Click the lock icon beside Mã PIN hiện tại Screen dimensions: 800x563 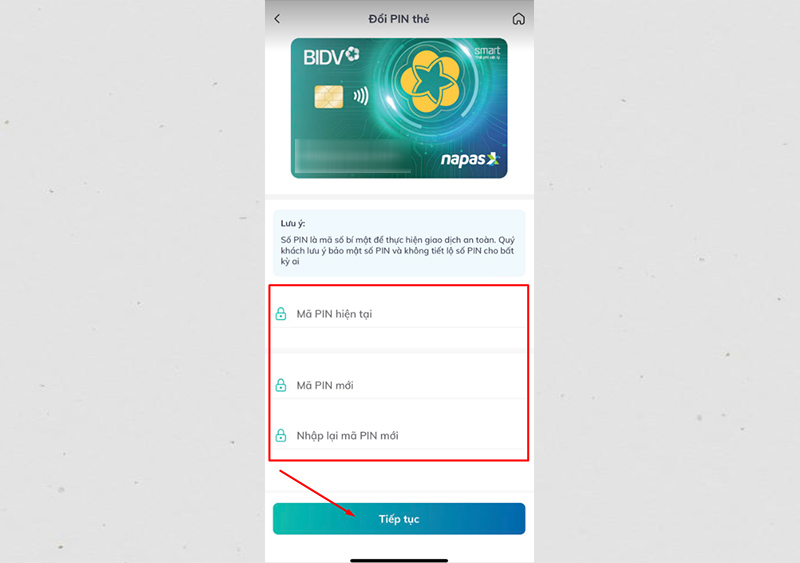(281, 313)
